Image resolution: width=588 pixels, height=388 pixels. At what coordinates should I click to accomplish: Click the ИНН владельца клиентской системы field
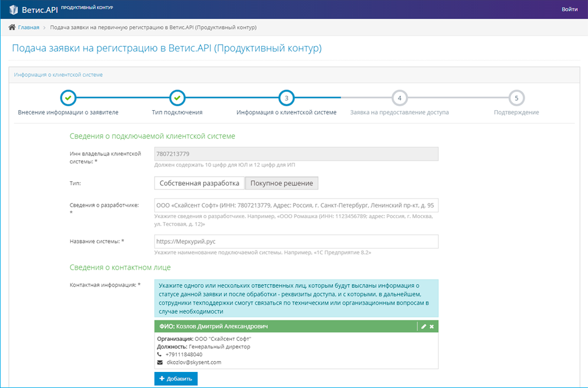click(296, 154)
